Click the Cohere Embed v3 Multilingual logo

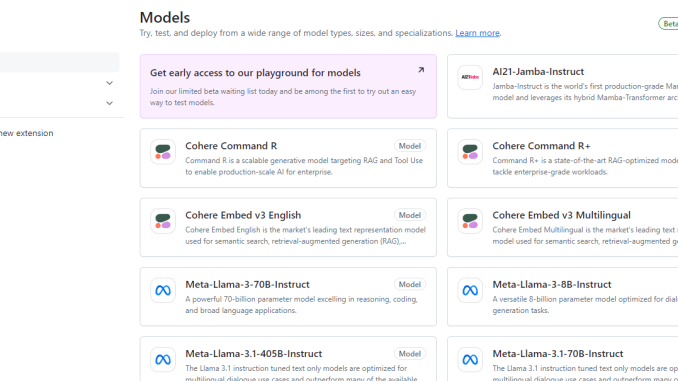(470, 221)
